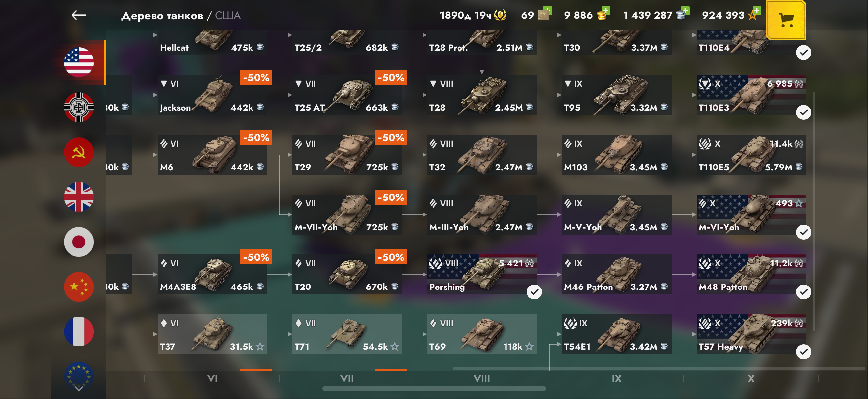Open the M103 tank card
The height and width of the screenshot is (399, 868).
(x=617, y=155)
